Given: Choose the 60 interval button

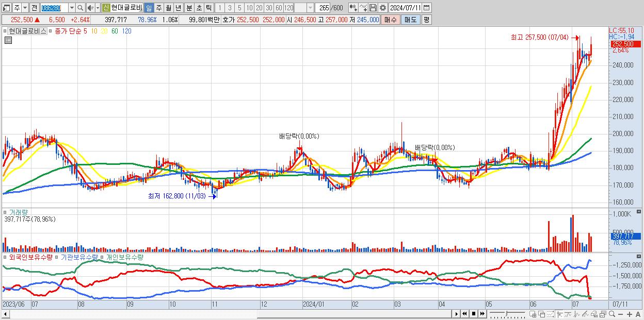Looking at the screenshot, I should point(279,8).
